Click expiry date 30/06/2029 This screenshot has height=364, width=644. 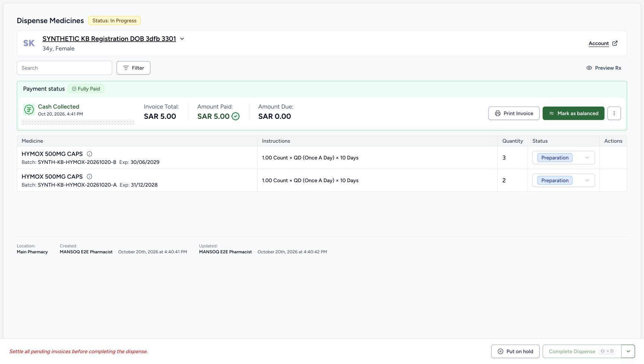pos(145,162)
